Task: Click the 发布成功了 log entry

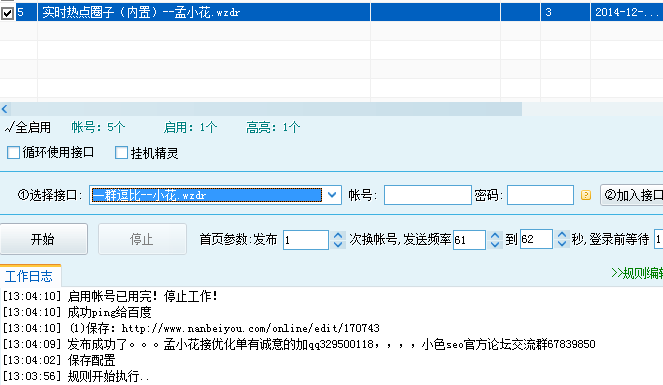Action: tap(299, 344)
